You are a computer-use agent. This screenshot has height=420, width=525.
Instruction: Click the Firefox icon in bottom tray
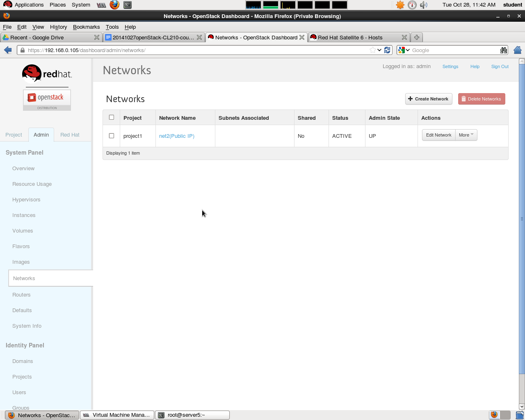click(494, 415)
